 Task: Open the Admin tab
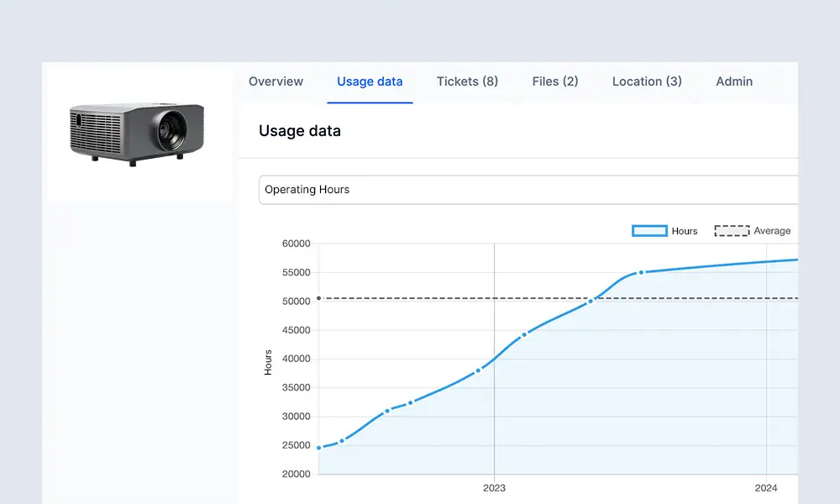coord(734,81)
